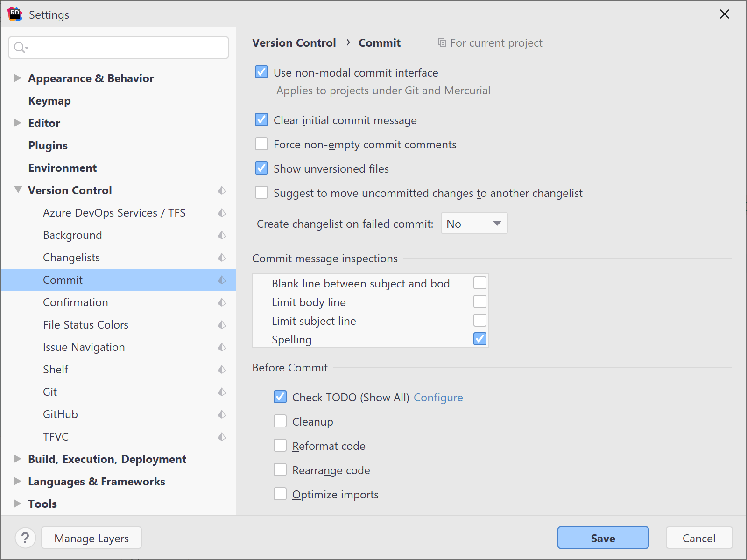
Task: Click the search magnifier icon
Action: coord(21,48)
